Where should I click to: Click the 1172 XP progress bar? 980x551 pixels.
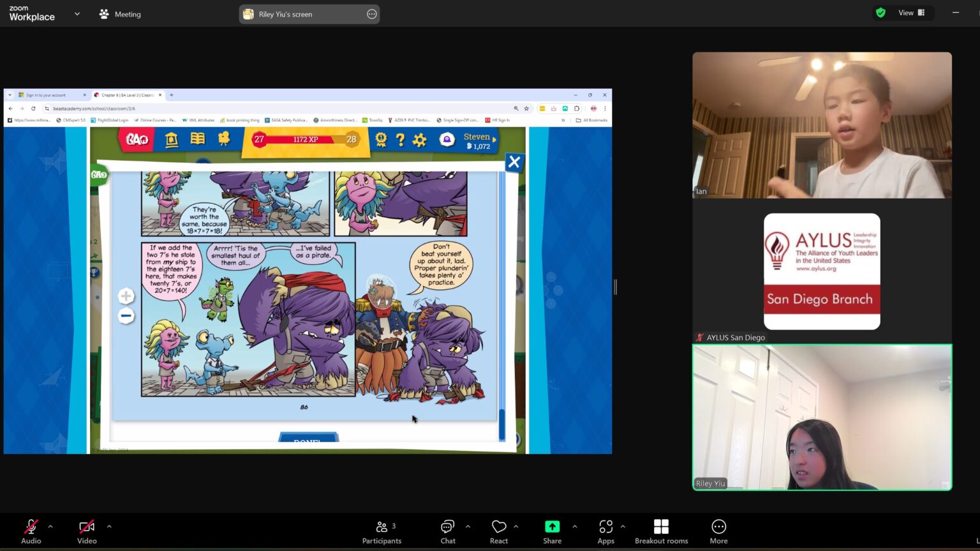tap(306, 139)
